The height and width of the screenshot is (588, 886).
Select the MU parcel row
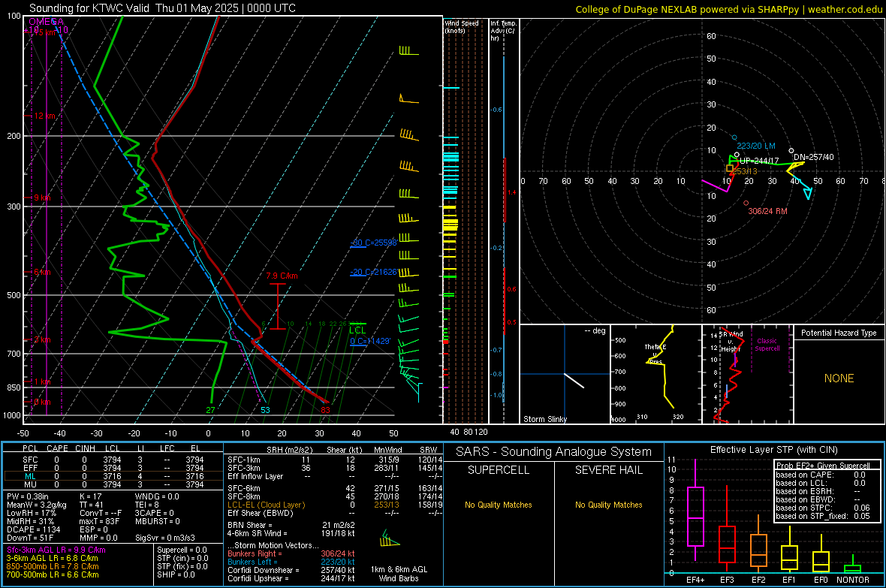113,484
